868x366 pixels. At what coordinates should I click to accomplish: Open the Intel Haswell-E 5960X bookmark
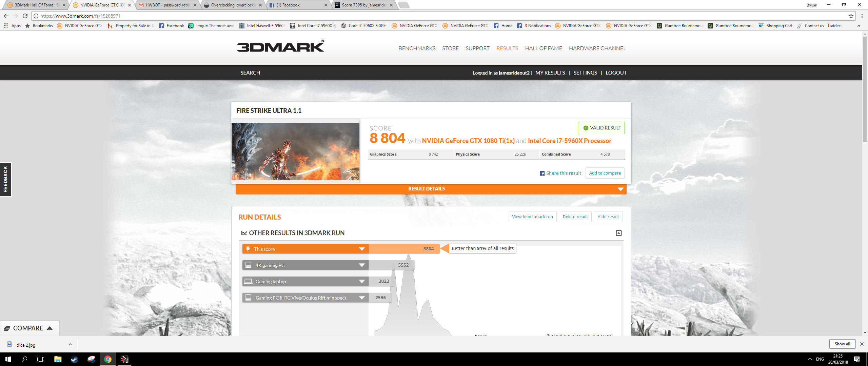click(262, 26)
